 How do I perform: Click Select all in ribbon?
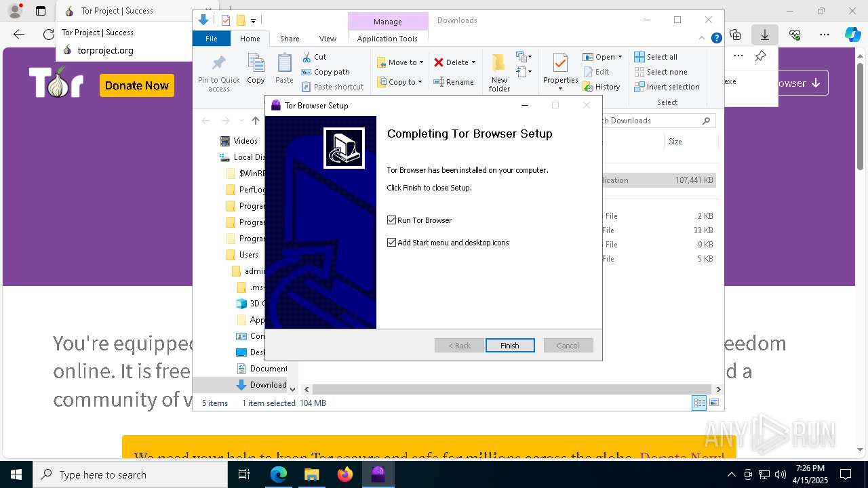(656, 57)
